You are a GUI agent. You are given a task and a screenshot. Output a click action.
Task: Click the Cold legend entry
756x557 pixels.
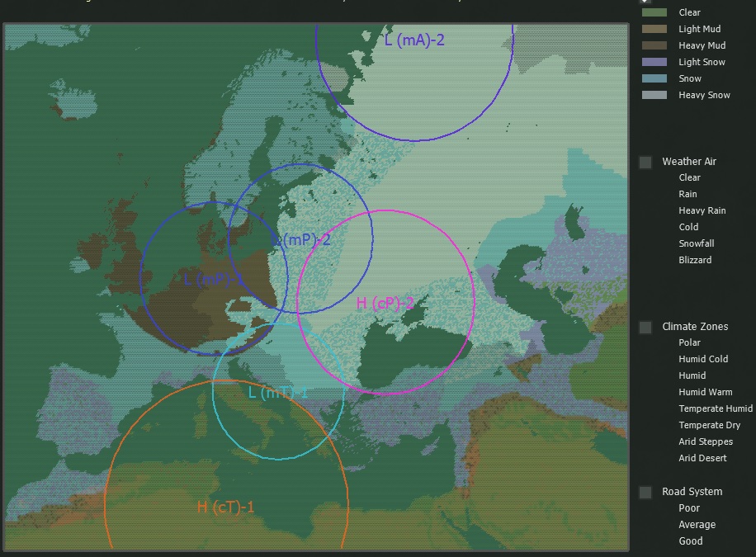click(688, 227)
